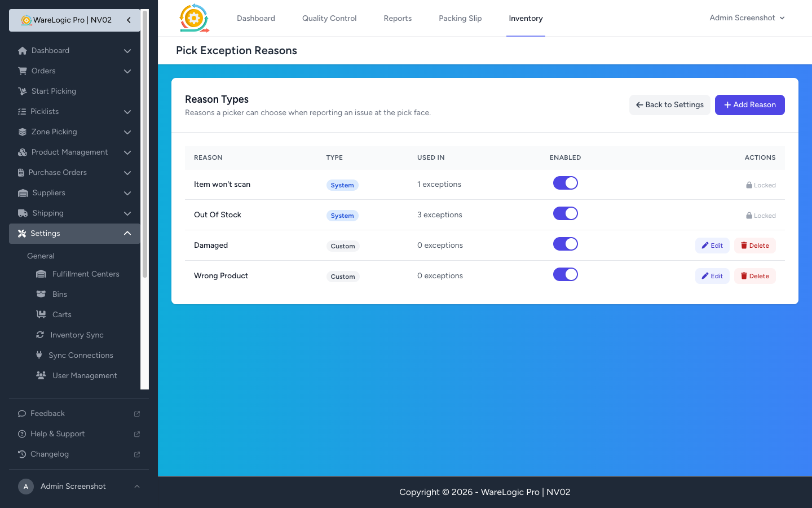Select Fulfillment Centers in sidebar

tap(85, 274)
